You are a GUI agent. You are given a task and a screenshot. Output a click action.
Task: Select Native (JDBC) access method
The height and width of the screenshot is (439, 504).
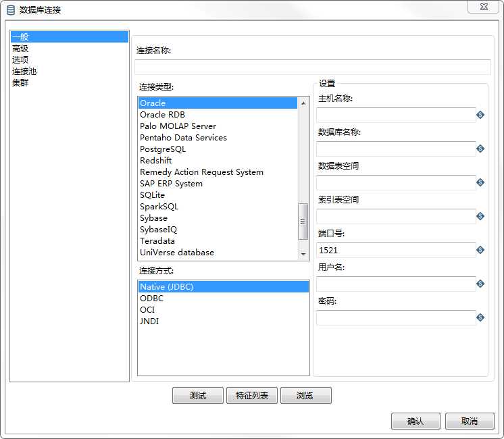point(224,286)
